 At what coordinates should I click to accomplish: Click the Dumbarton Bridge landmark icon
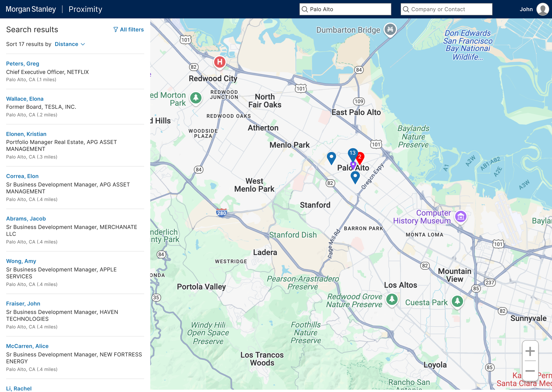click(x=390, y=29)
